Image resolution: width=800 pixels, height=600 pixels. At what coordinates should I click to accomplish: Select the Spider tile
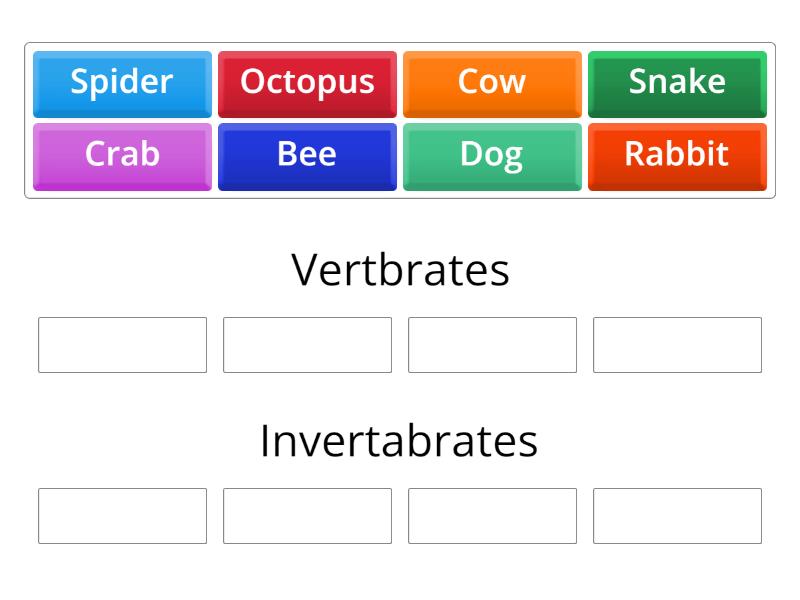(x=122, y=83)
